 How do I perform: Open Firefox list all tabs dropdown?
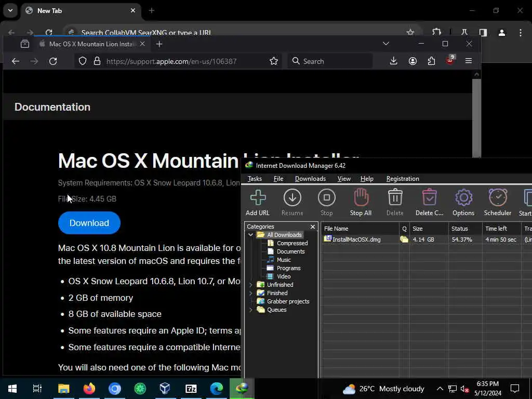click(386, 44)
